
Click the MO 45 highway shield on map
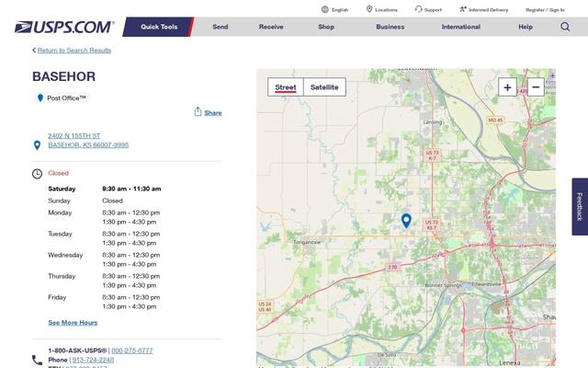(495, 120)
